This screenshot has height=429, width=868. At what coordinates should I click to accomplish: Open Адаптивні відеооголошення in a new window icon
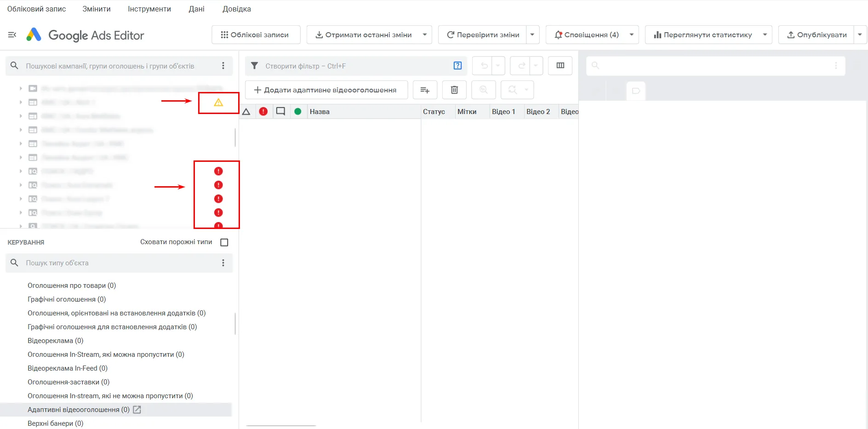pyautogui.click(x=137, y=410)
